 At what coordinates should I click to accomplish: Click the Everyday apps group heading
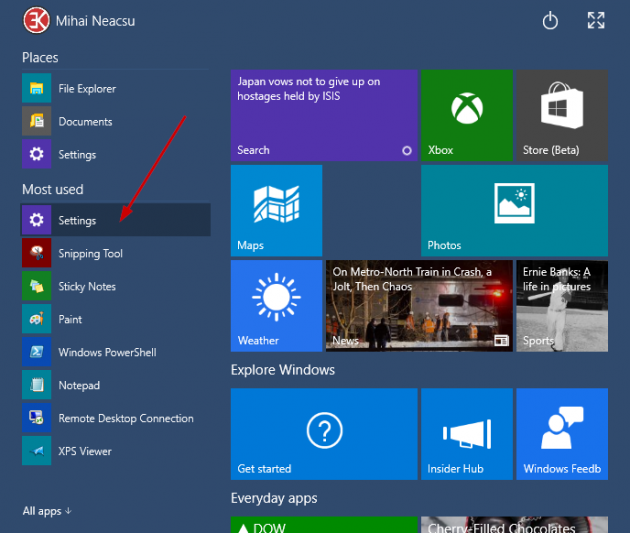(x=274, y=498)
